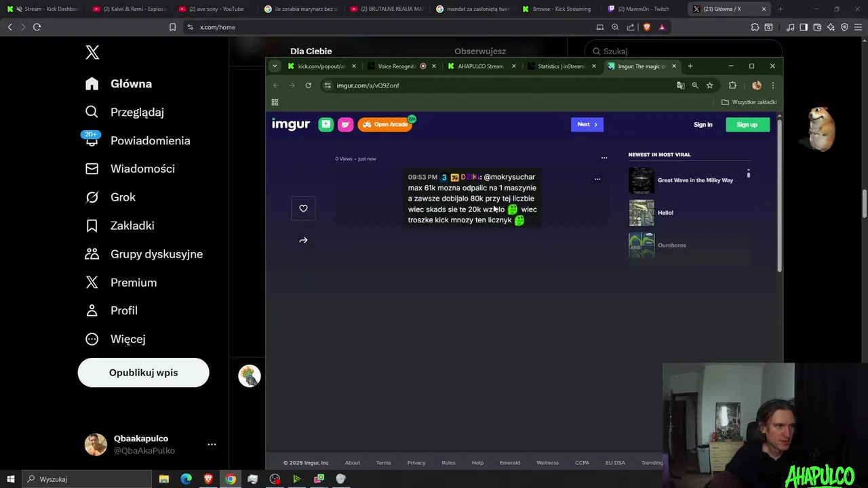Viewport: 868px width, 488px height.
Task: Switch to Statistics inStream Chrome tab
Action: 561,66
